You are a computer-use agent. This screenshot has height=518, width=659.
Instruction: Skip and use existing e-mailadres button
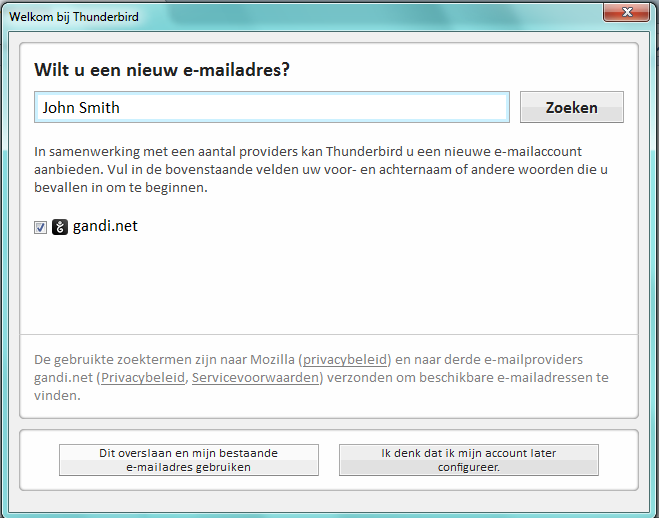coord(189,460)
